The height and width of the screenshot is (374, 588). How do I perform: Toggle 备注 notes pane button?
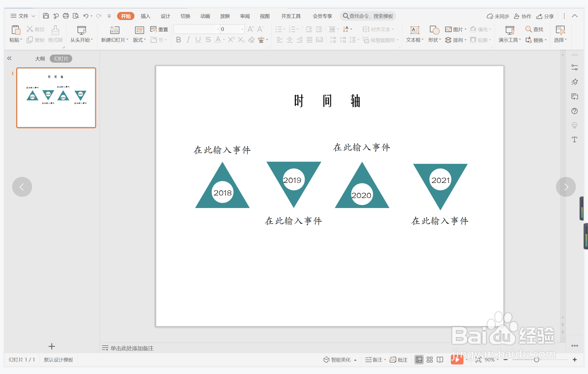click(374, 360)
